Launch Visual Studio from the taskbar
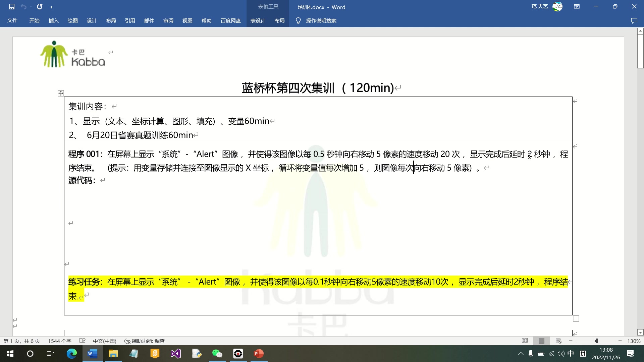The height and width of the screenshot is (362, 644). point(176,354)
